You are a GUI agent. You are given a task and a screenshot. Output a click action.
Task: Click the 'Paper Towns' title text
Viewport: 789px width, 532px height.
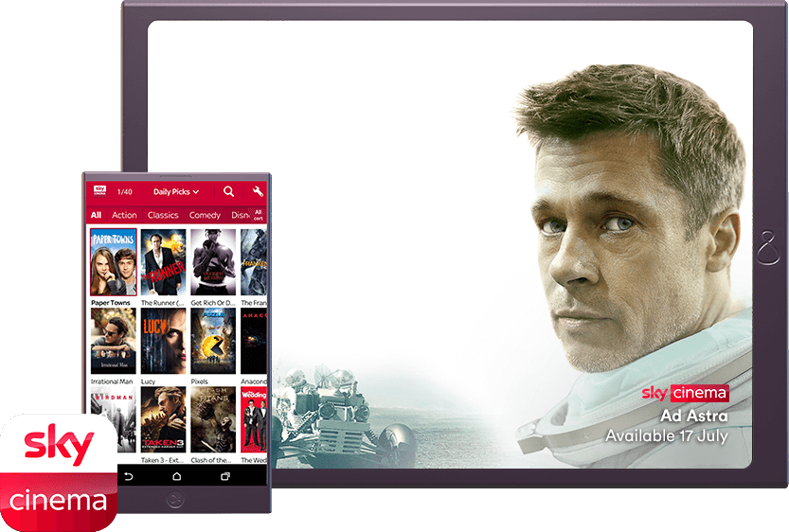pyautogui.click(x=111, y=303)
